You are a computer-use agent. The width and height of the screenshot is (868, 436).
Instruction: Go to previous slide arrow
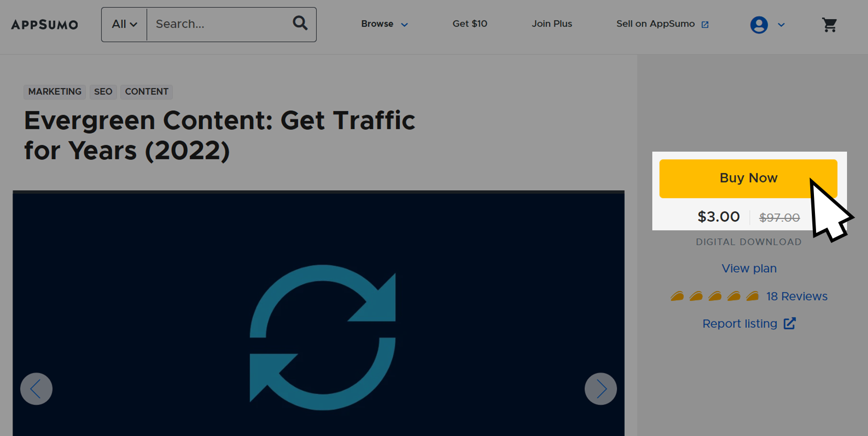tap(36, 389)
